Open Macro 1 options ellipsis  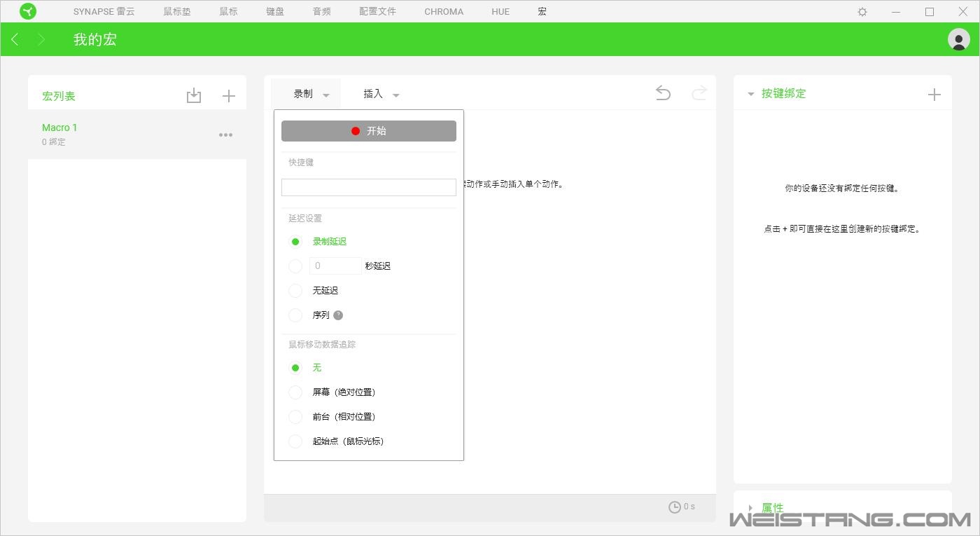click(225, 135)
